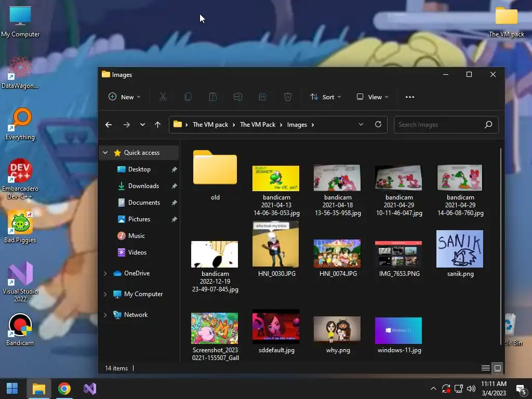Click the file list vertical scrollbar

(x=501, y=247)
